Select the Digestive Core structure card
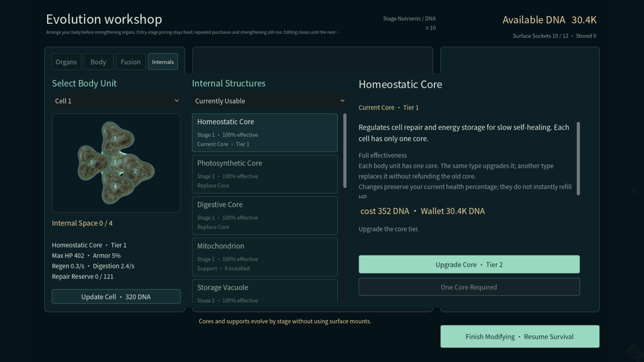 coord(265,216)
